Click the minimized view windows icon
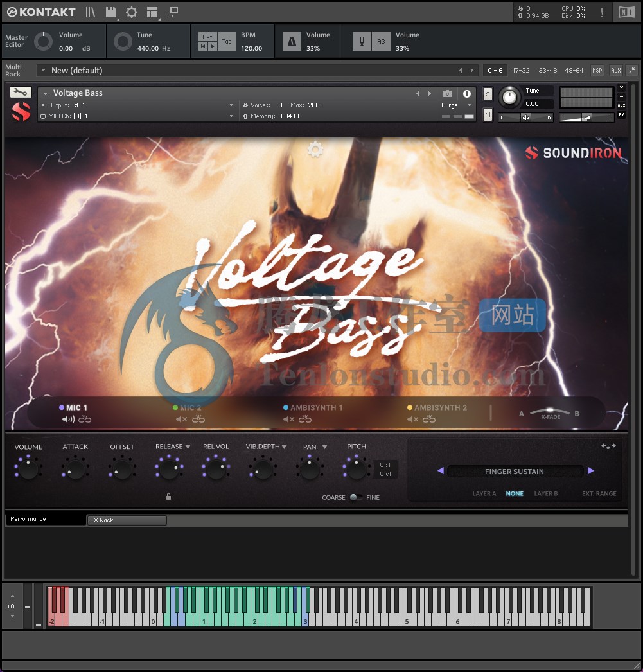This screenshot has height=672, width=643. coord(173,12)
